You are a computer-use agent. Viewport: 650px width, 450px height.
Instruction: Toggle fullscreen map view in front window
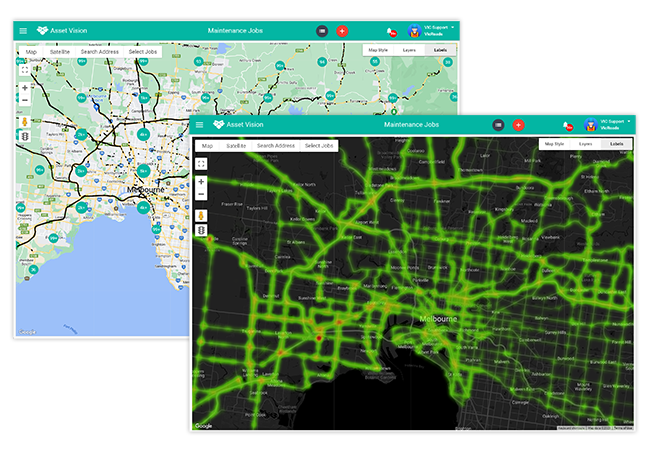point(201,164)
